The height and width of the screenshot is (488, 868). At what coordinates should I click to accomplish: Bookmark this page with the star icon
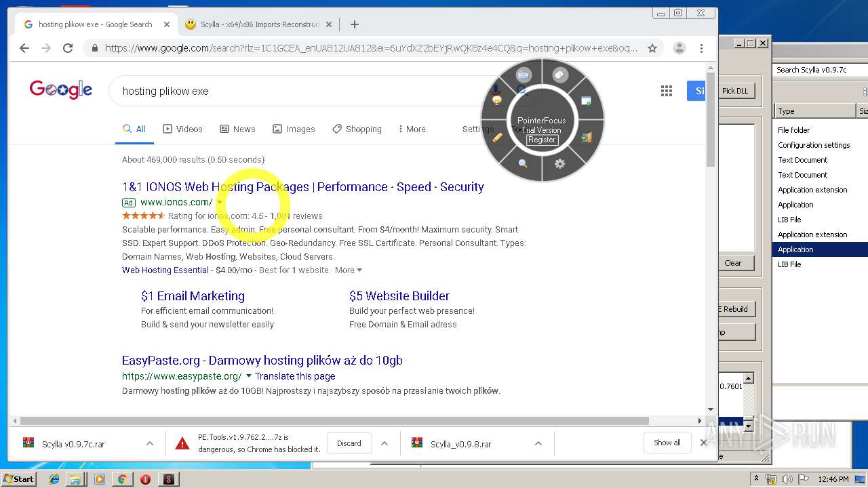click(x=652, y=48)
